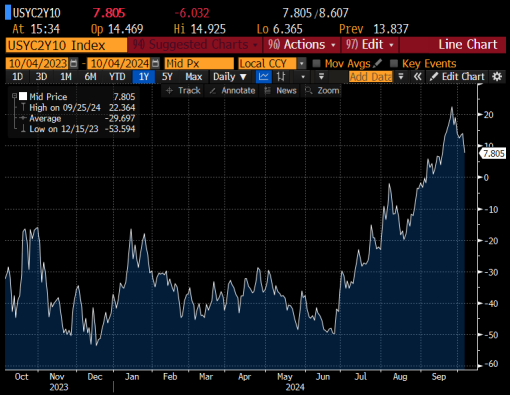The height and width of the screenshot is (395, 510).
Task: Select the Max range tab
Action: (194, 77)
